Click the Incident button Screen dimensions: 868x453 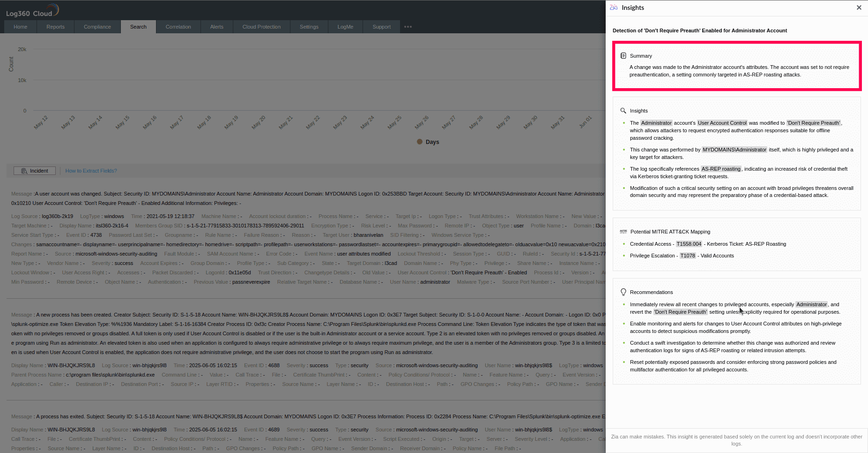(x=34, y=171)
